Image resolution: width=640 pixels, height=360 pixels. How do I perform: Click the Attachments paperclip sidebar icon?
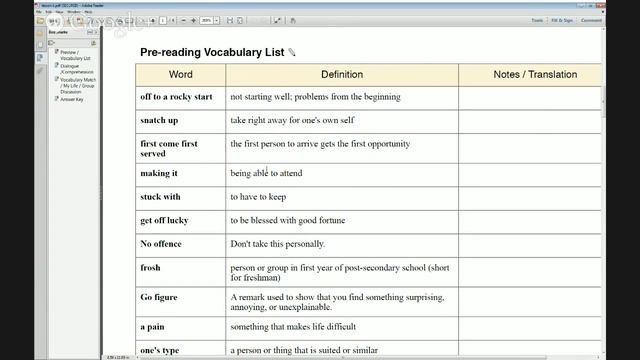click(40, 71)
